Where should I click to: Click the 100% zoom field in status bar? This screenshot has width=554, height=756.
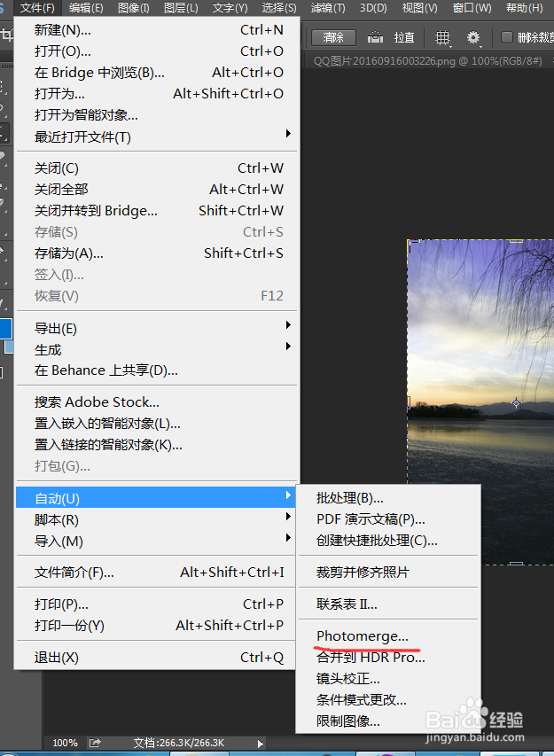(x=65, y=743)
